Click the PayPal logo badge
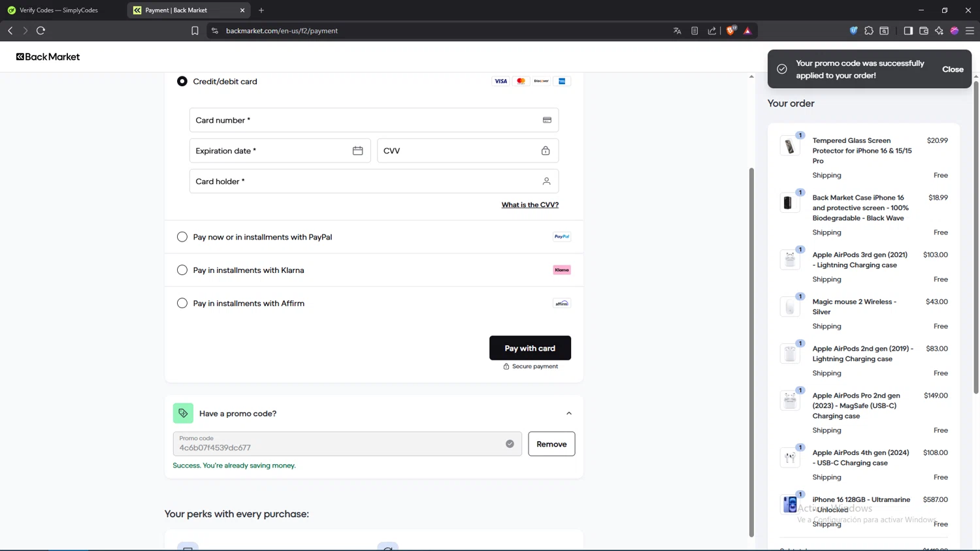Screen dimensions: 980x551 click(562, 237)
